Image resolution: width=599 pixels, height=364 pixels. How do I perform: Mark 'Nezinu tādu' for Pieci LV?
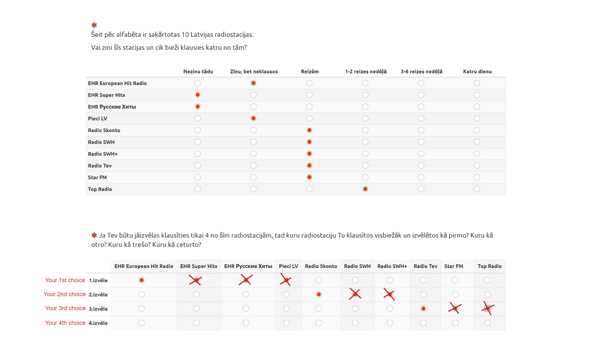tap(197, 118)
